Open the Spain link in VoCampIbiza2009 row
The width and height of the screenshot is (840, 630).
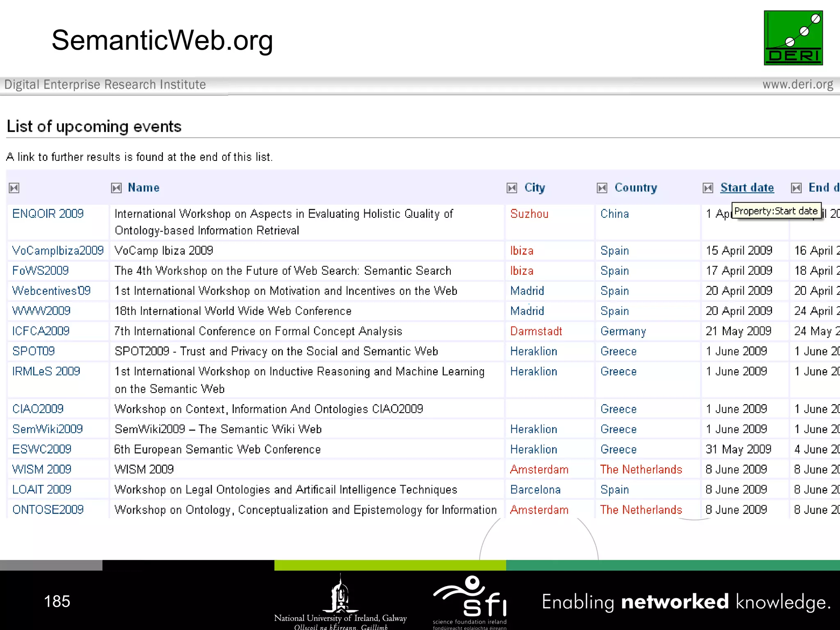(x=614, y=251)
